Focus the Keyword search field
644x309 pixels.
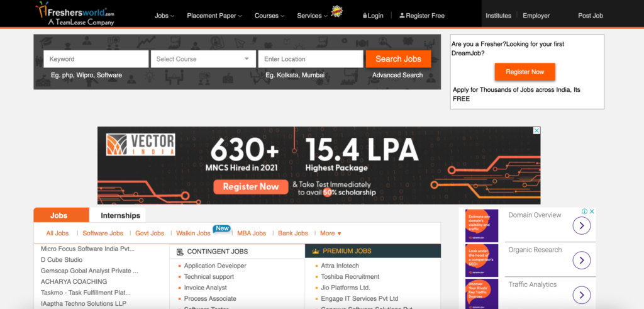click(96, 59)
